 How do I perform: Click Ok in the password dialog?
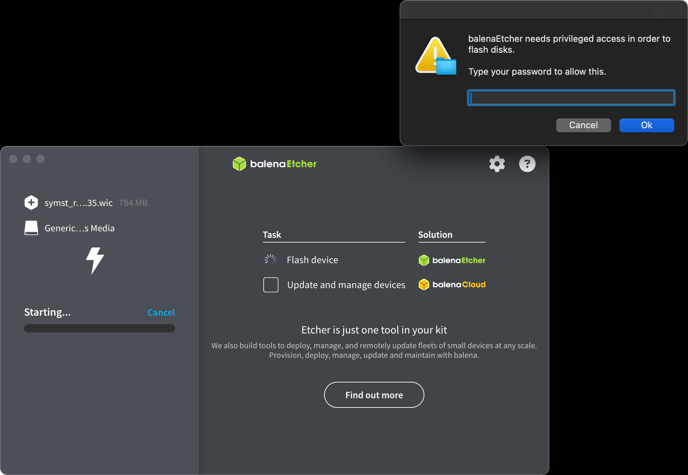[646, 125]
